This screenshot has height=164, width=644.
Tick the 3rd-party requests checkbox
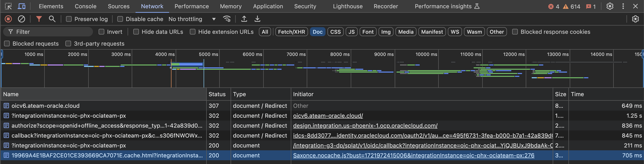tap(68, 44)
